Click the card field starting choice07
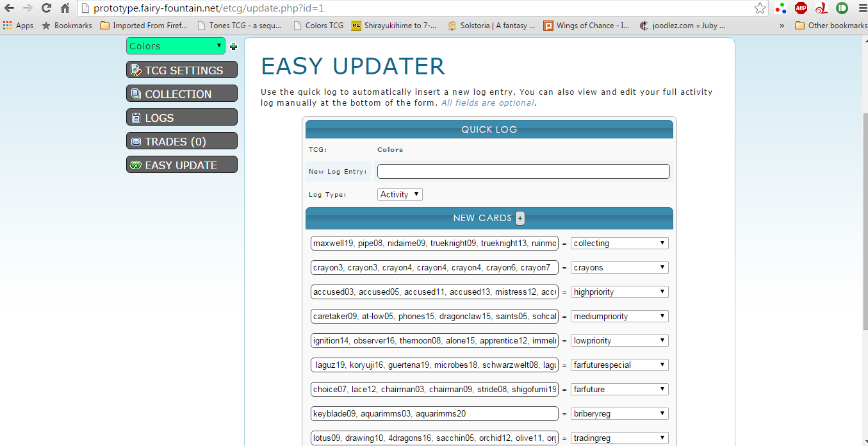868x446 pixels. point(434,390)
